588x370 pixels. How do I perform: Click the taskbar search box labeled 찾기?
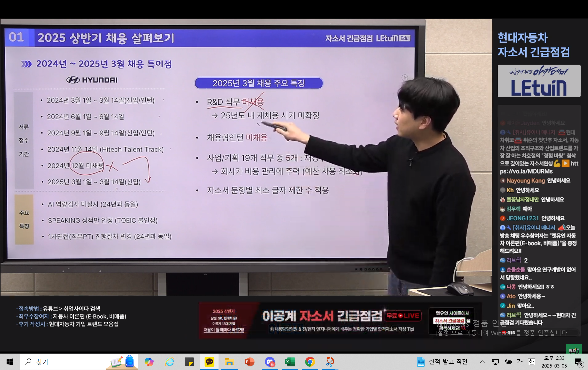point(79,362)
